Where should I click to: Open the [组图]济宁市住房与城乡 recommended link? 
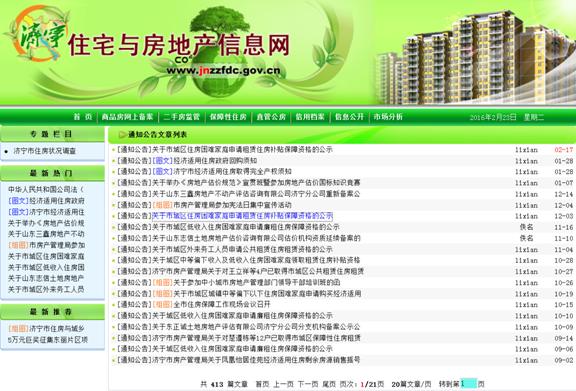click(x=46, y=329)
